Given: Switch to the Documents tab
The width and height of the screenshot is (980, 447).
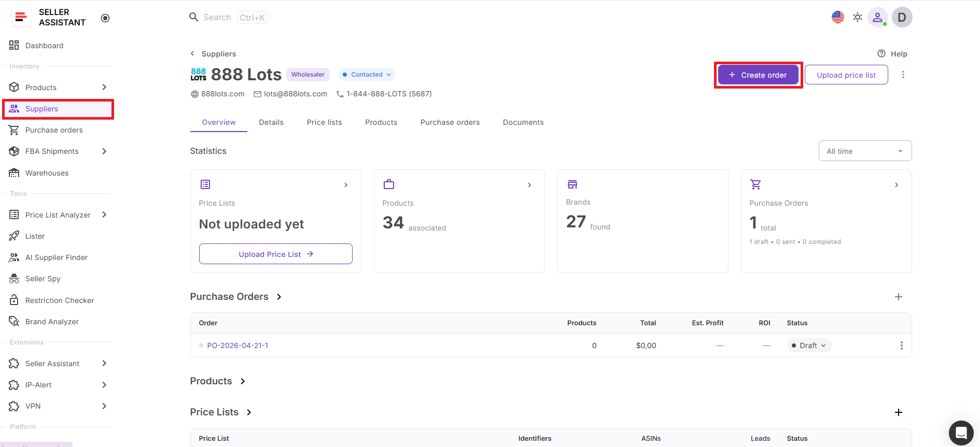Looking at the screenshot, I should (523, 122).
